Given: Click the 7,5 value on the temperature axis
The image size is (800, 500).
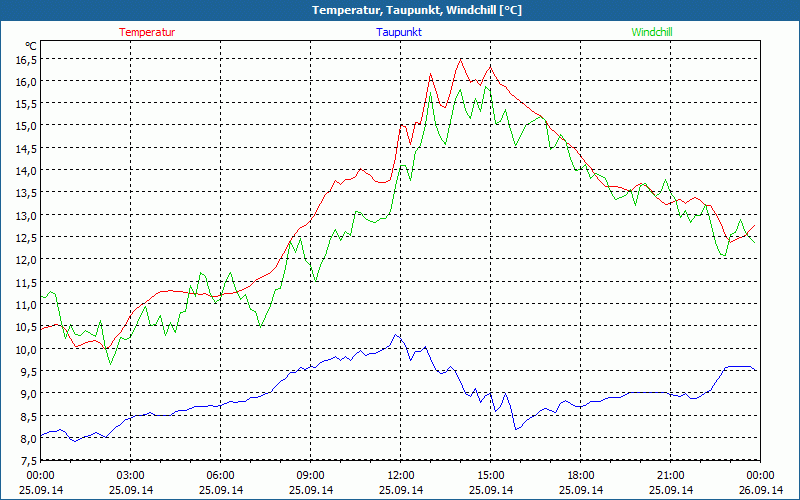Looking at the screenshot, I should pyautogui.click(x=27, y=460).
